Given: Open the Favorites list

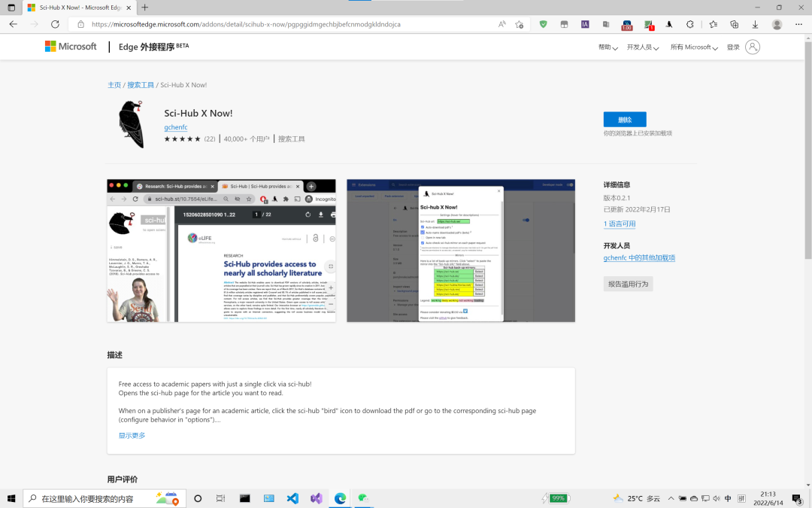Looking at the screenshot, I should (x=713, y=24).
